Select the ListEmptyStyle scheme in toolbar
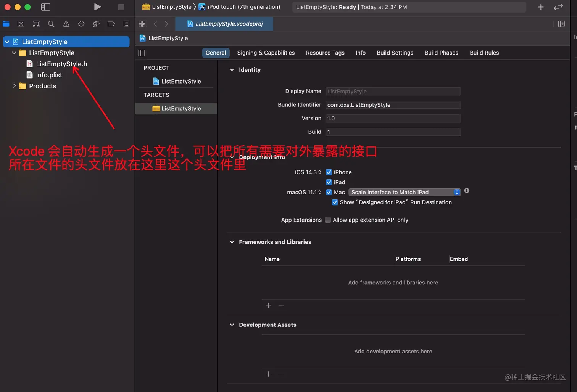Image resolution: width=577 pixels, height=392 pixels. 167,7
